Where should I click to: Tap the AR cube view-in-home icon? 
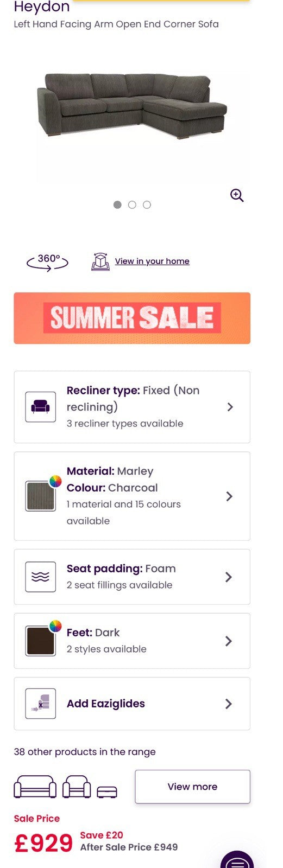coord(100,261)
